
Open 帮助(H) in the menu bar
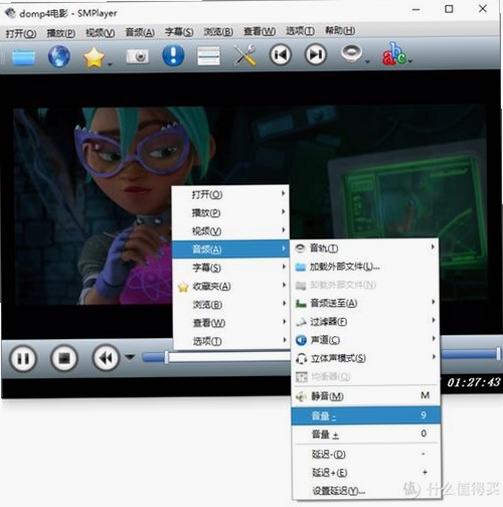point(340,31)
